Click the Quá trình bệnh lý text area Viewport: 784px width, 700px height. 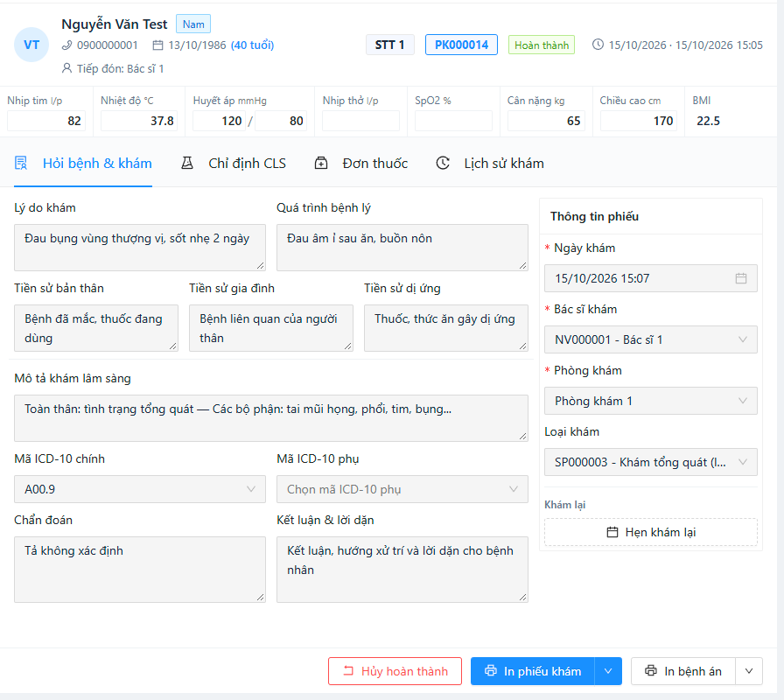click(x=402, y=248)
